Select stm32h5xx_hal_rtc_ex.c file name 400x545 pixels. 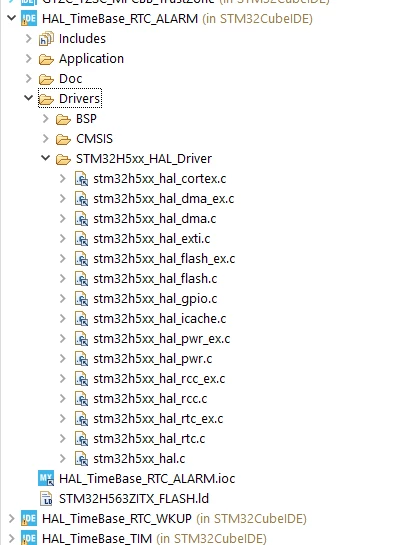[158, 418]
